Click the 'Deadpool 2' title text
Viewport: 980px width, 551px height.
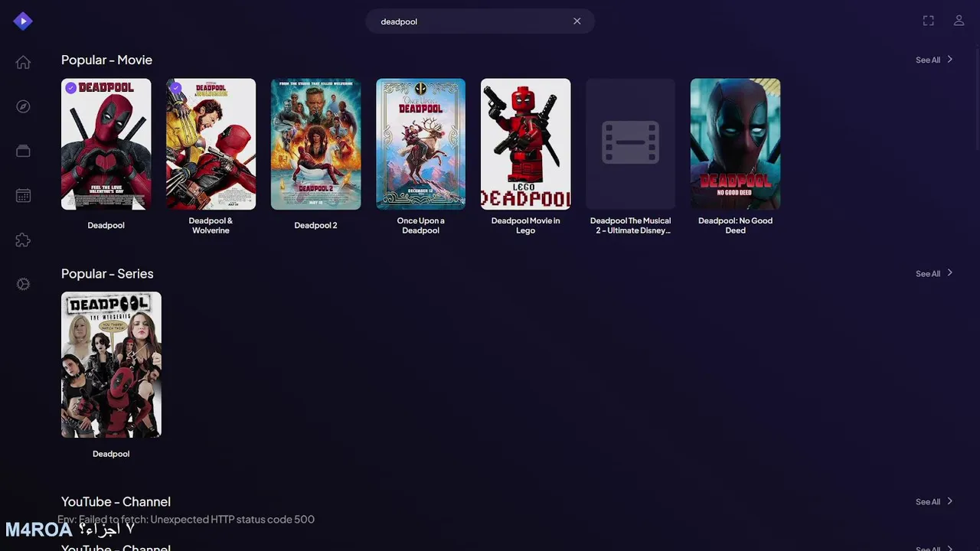tap(315, 225)
